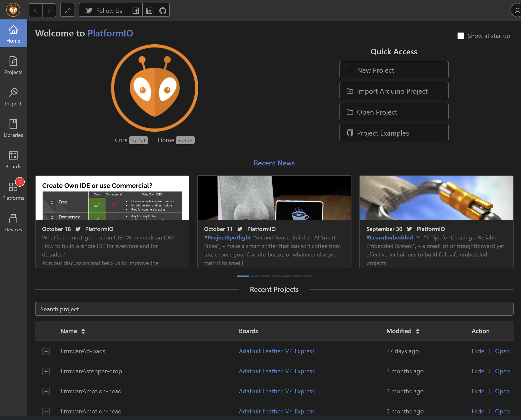This screenshot has height=420, width=521.
Task: Click the Project Examples button
Action: [x=394, y=133]
